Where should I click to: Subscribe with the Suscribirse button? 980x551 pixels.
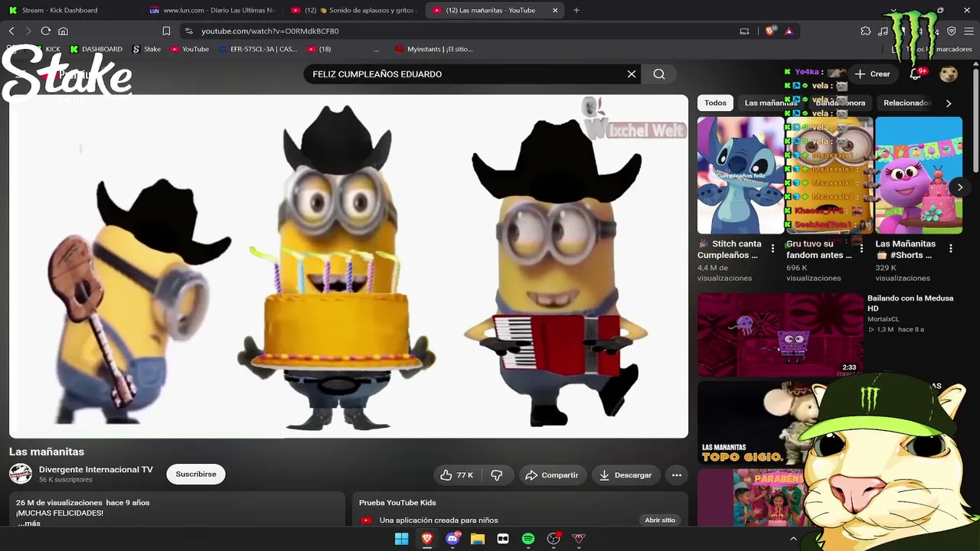(196, 474)
